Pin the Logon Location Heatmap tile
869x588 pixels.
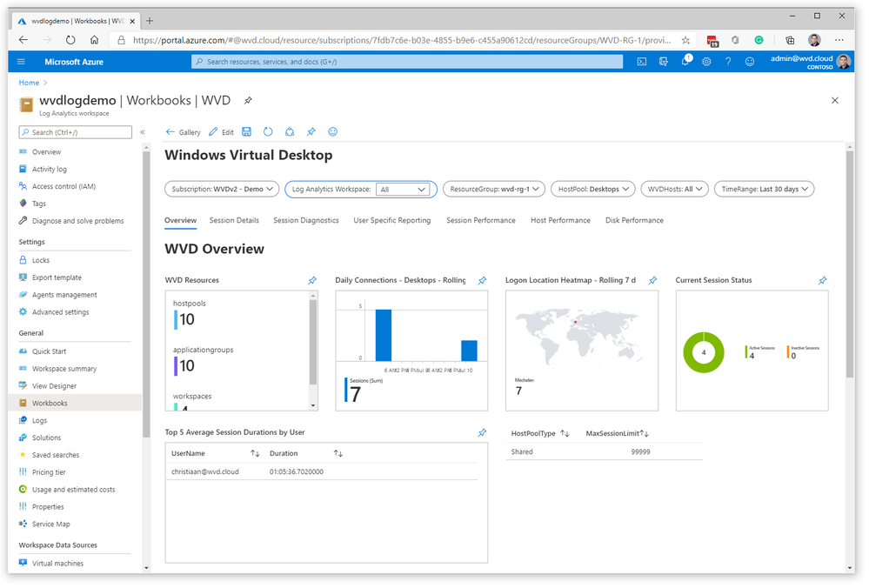point(653,280)
